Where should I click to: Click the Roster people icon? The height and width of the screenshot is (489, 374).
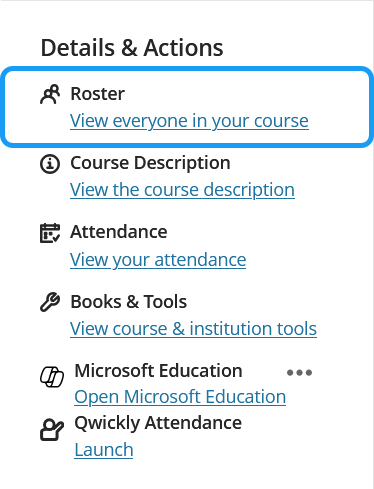click(50, 94)
